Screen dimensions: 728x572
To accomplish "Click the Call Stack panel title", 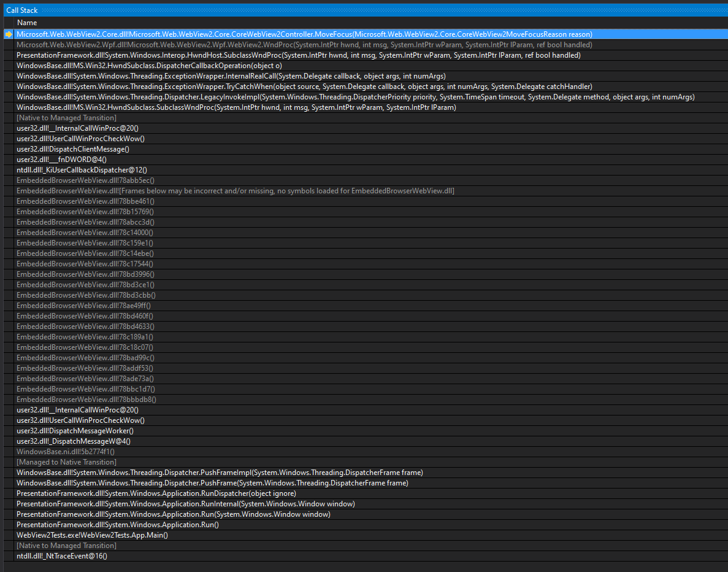I will 22,10.
